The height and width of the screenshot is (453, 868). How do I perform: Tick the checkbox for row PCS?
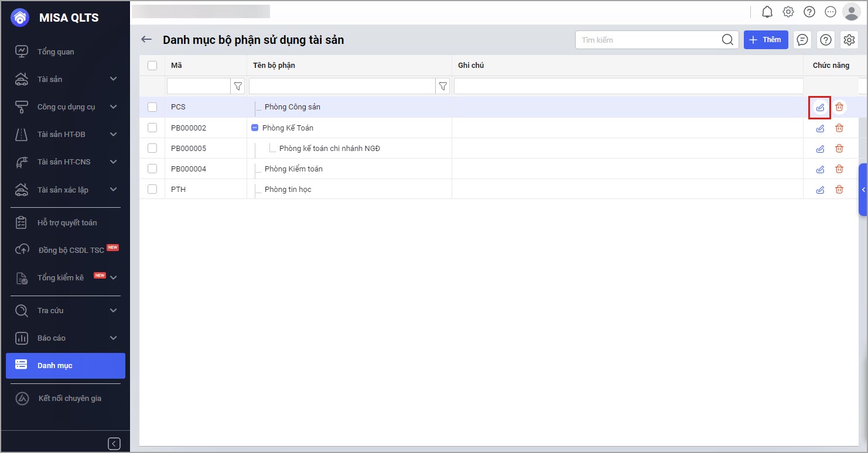coord(152,107)
